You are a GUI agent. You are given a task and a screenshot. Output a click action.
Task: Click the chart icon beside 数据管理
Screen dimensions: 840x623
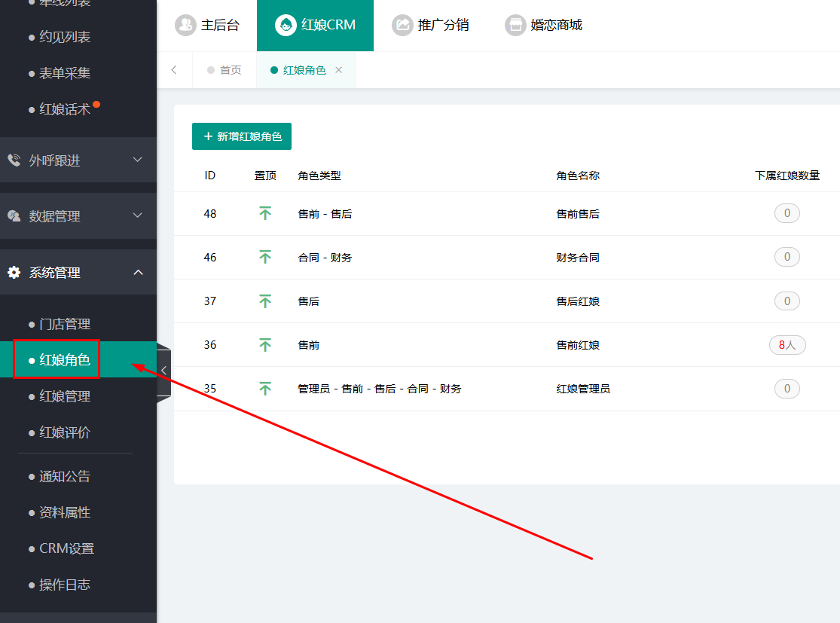click(x=14, y=216)
